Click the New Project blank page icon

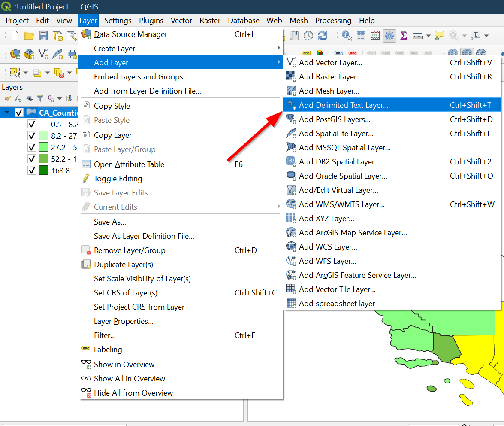(15, 35)
